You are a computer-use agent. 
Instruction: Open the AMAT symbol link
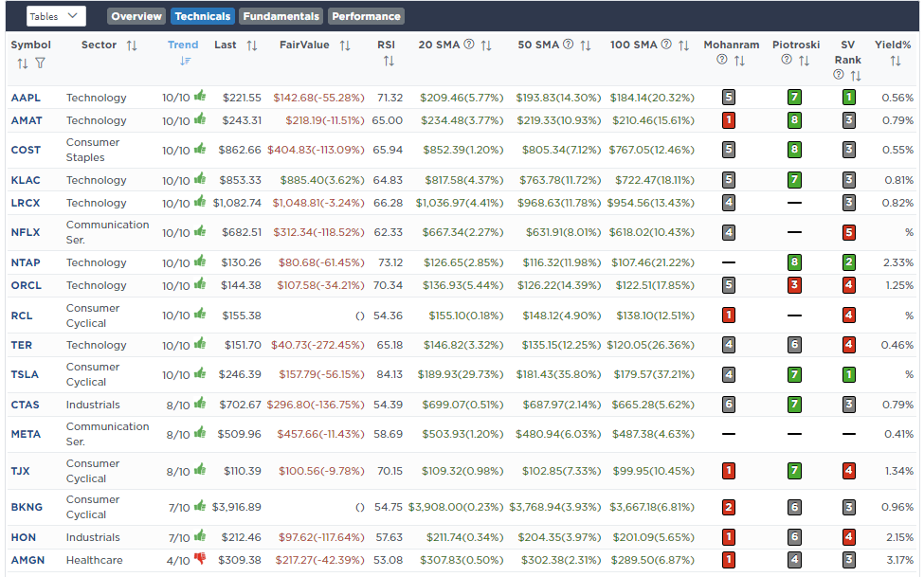click(x=27, y=120)
